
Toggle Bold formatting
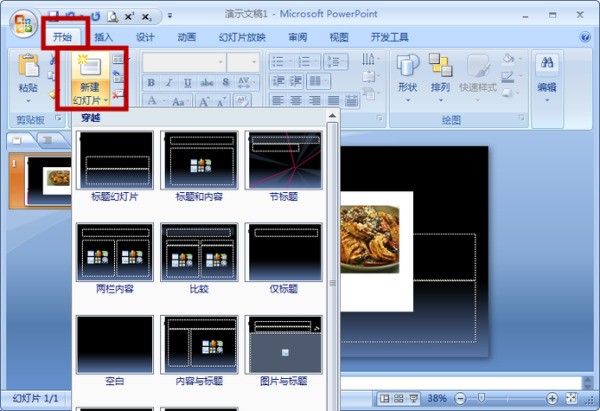151,82
